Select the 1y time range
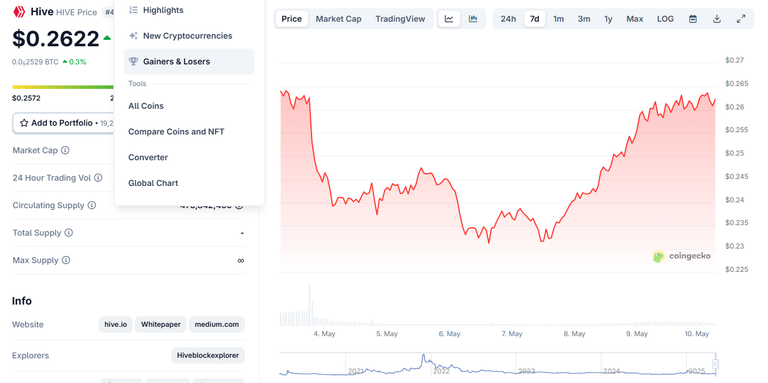This screenshot has height=383, width=768. point(608,19)
